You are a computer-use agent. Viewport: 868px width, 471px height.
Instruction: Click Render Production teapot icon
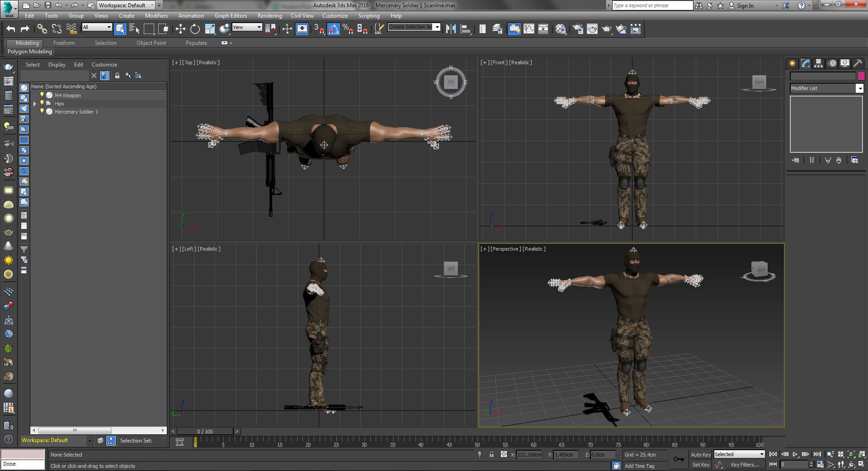tap(606, 29)
